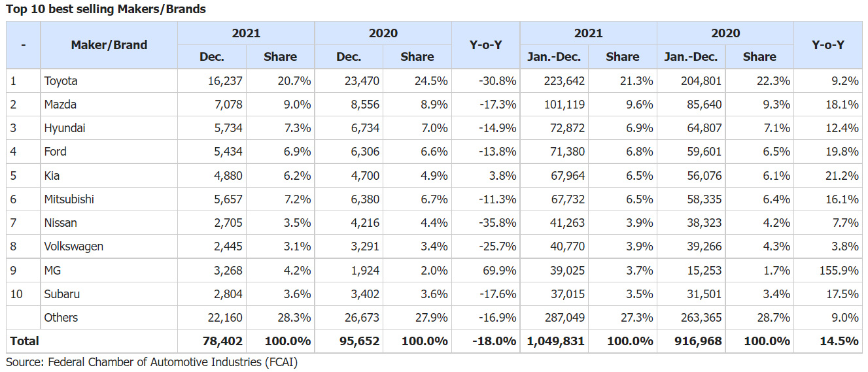This screenshot has height=372, width=868.
Task: Select the Kia row label
Action: (x=52, y=176)
